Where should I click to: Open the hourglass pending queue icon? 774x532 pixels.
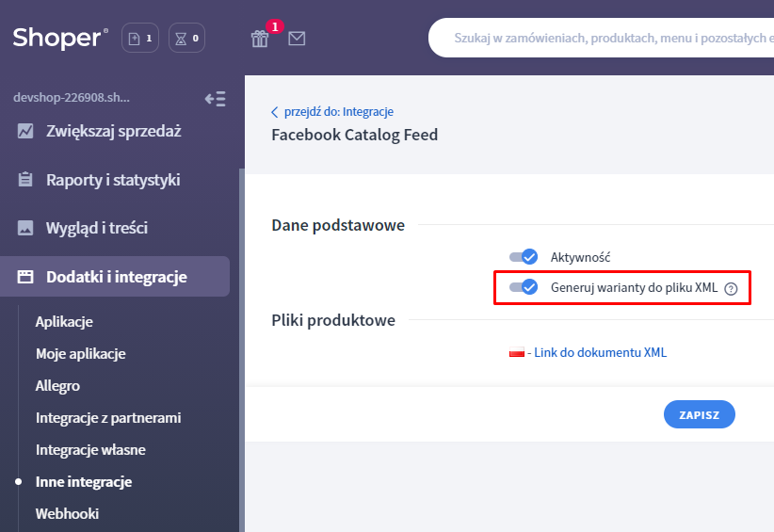click(186, 39)
